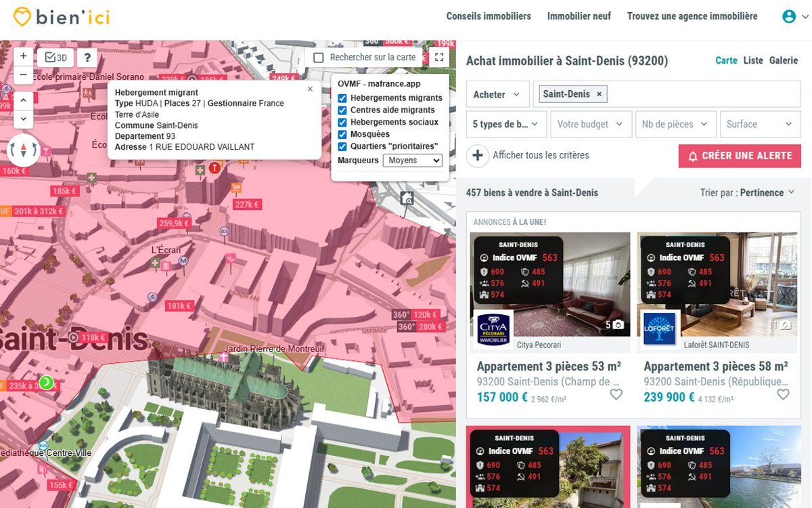Switch to Carte view tab
812x508 pixels.
(726, 60)
